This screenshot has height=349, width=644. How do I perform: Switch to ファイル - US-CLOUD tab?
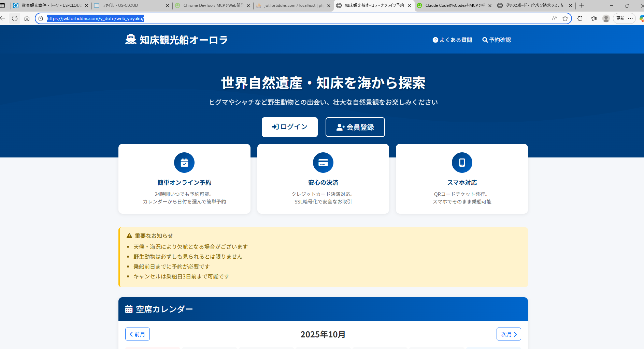[x=130, y=5]
